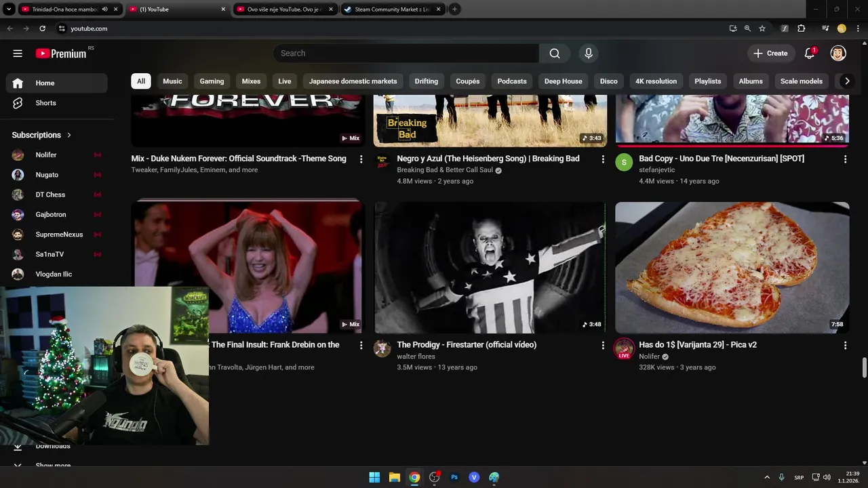
Task: Open options menu for Has do 1$ video
Action: pos(845,346)
